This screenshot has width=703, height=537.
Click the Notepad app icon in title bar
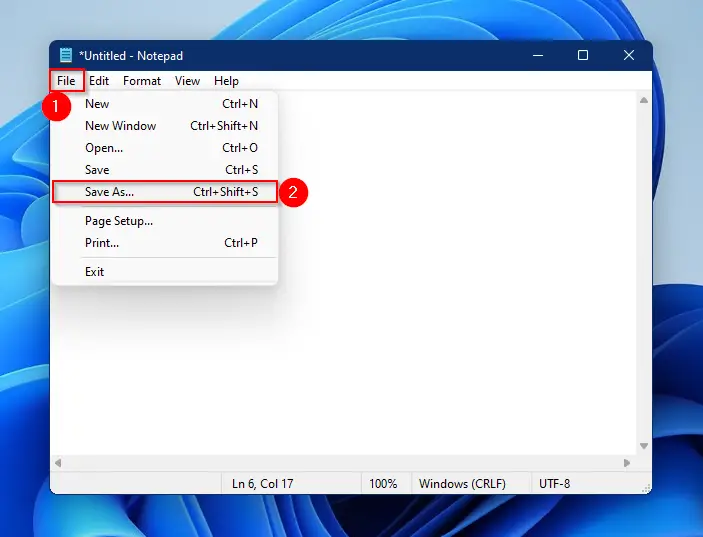(66, 55)
